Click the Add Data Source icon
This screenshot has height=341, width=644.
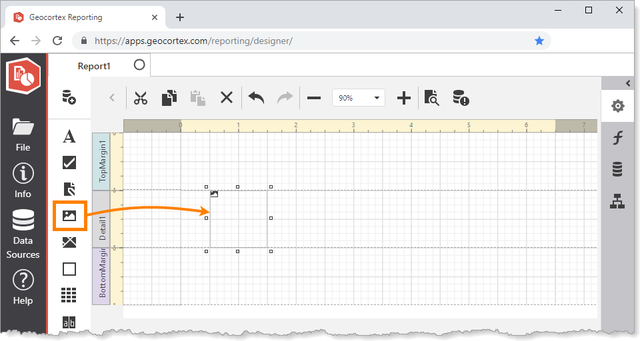(x=69, y=97)
